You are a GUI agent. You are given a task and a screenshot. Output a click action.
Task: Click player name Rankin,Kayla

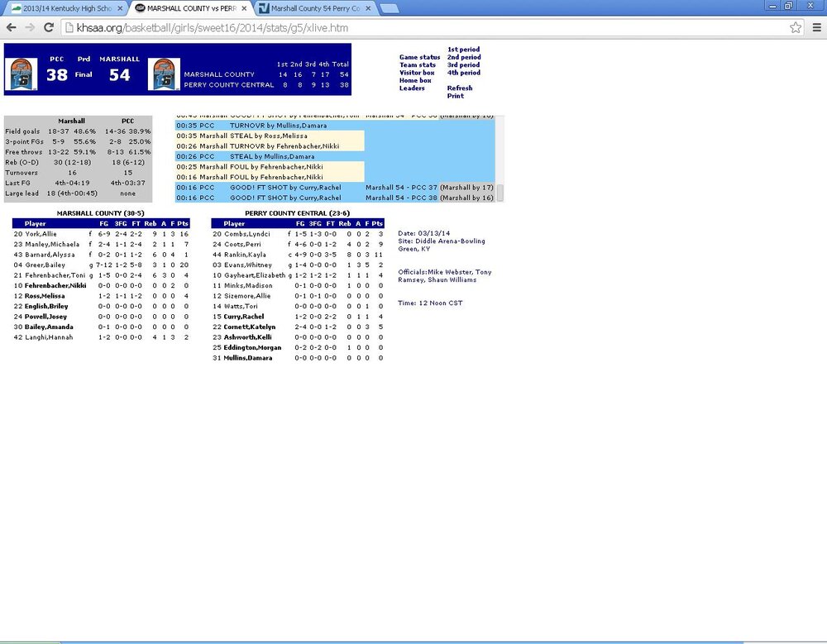245,255
